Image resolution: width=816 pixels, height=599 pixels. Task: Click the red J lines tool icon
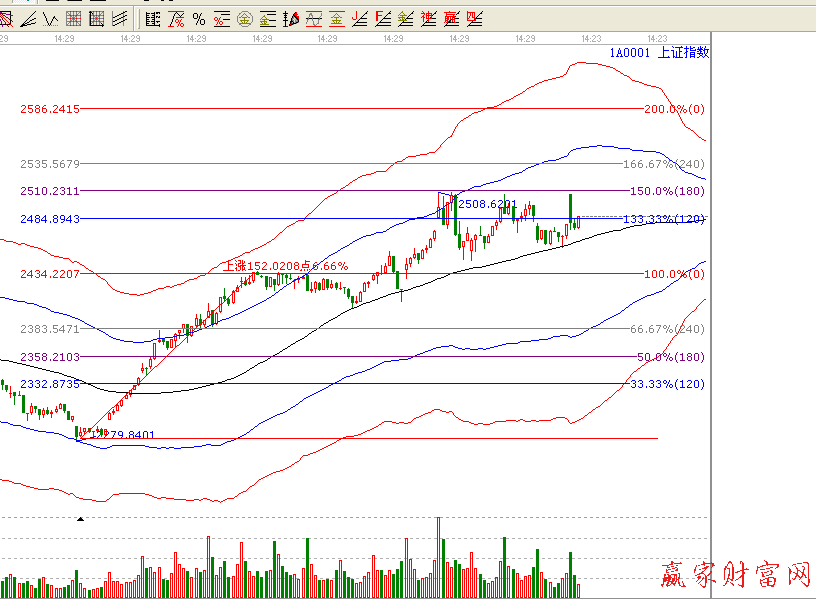[x=359, y=19]
